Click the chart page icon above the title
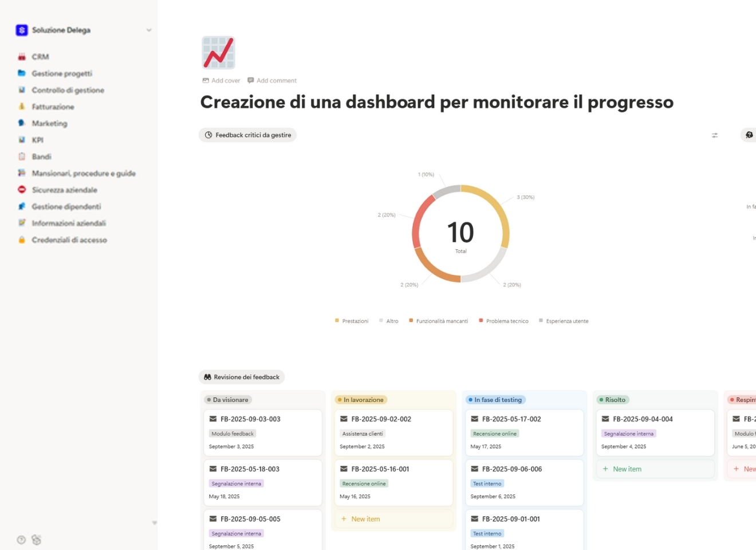756x550 pixels. [x=218, y=52]
